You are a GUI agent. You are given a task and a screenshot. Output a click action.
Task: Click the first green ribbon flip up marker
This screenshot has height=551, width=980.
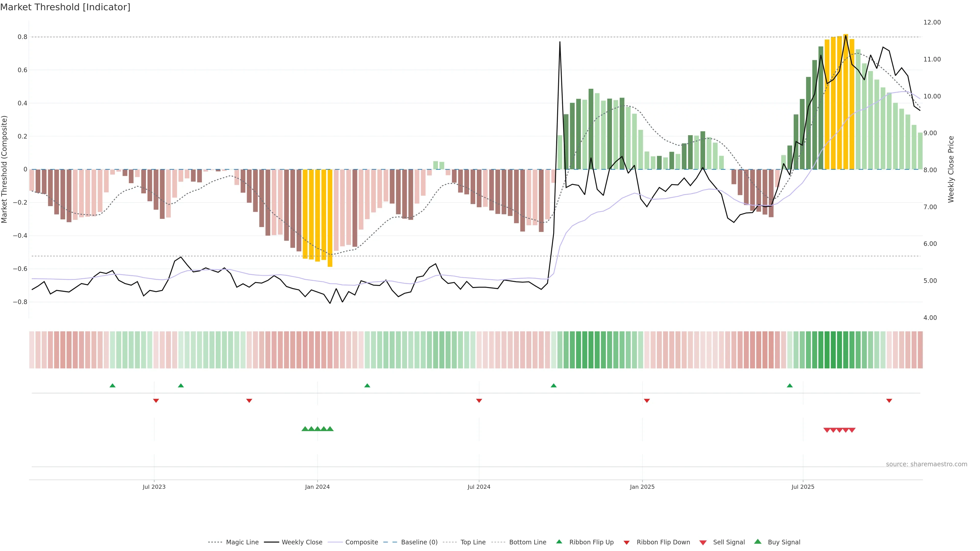tap(112, 386)
